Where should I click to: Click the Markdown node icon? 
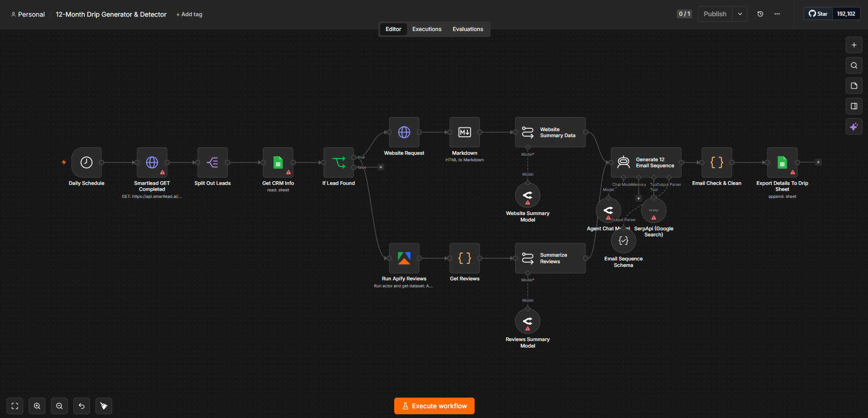(x=465, y=133)
